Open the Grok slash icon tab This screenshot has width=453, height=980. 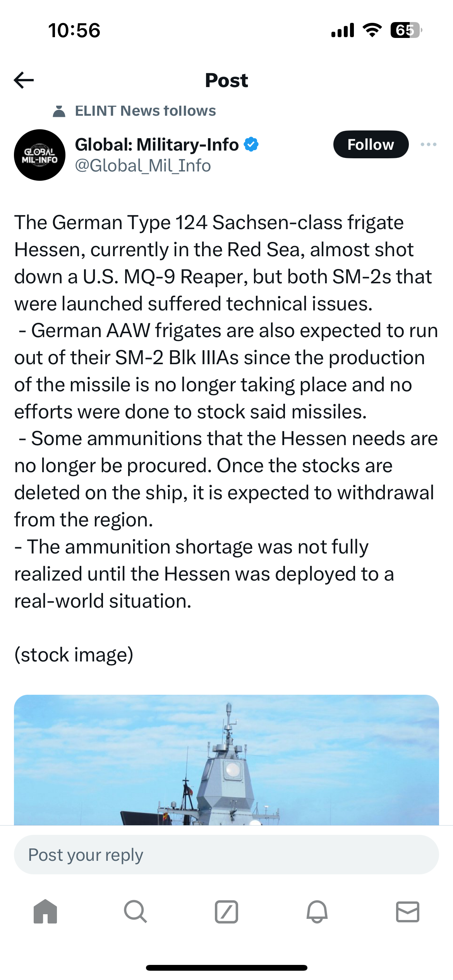[x=226, y=911]
